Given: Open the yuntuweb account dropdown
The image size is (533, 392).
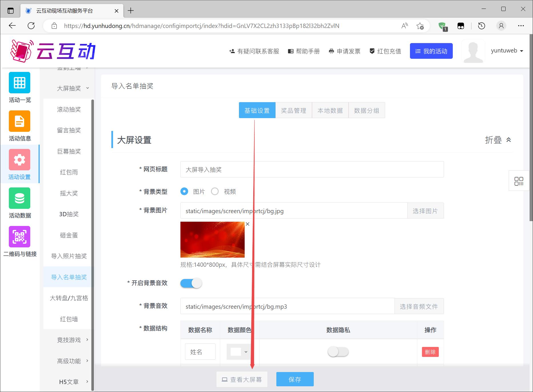Looking at the screenshot, I should [507, 51].
